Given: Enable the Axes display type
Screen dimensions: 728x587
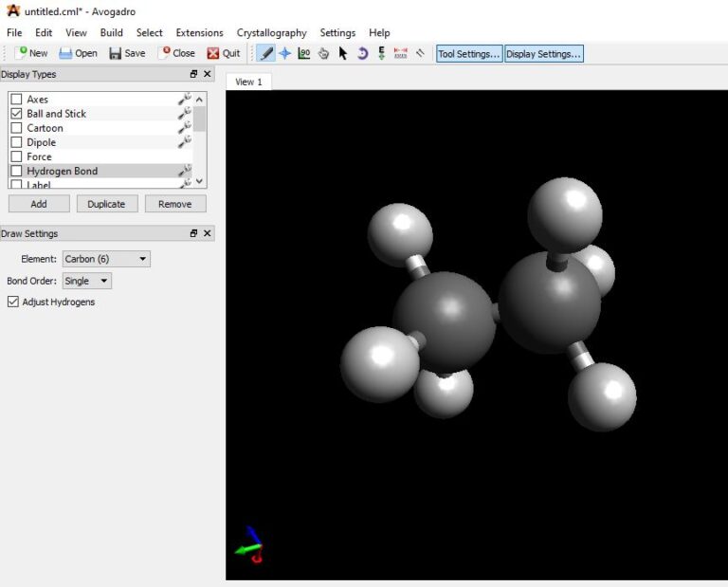Looking at the screenshot, I should [x=16, y=100].
